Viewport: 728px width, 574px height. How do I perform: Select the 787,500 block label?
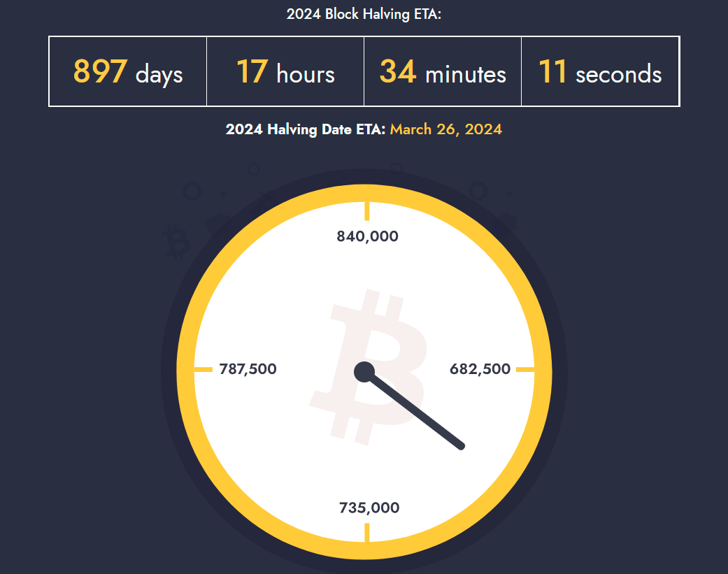coord(248,369)
